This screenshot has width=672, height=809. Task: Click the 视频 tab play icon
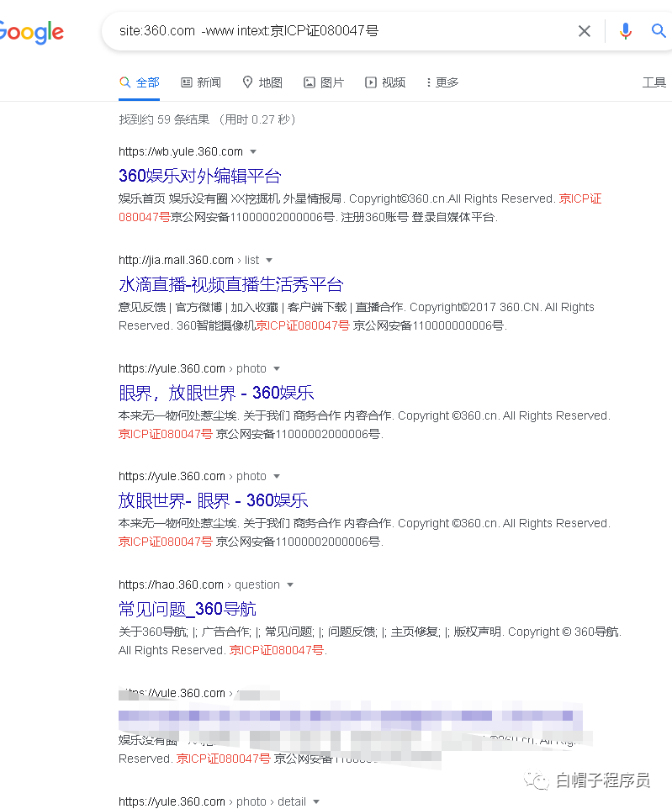[371, 82]
